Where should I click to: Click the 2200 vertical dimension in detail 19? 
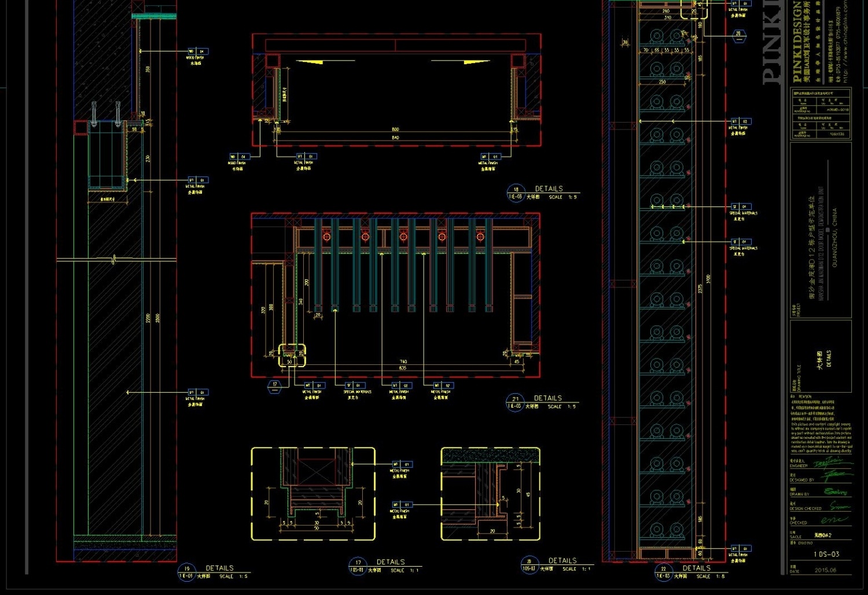pyautogui.click(x=148, y=318)
